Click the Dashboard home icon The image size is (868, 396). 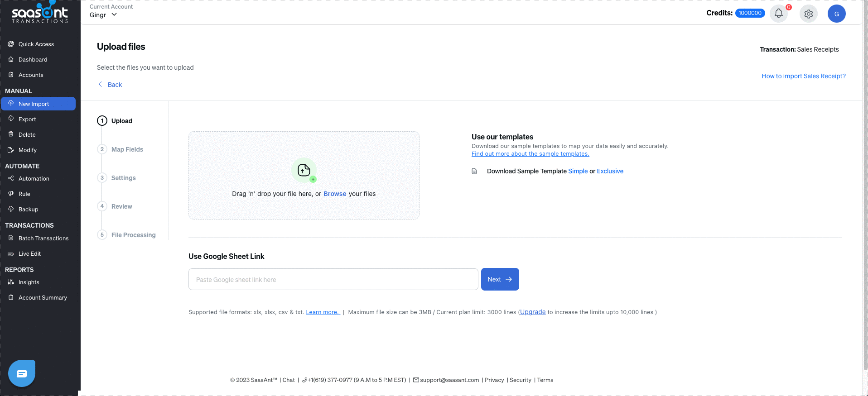click(x=11, y=59)
